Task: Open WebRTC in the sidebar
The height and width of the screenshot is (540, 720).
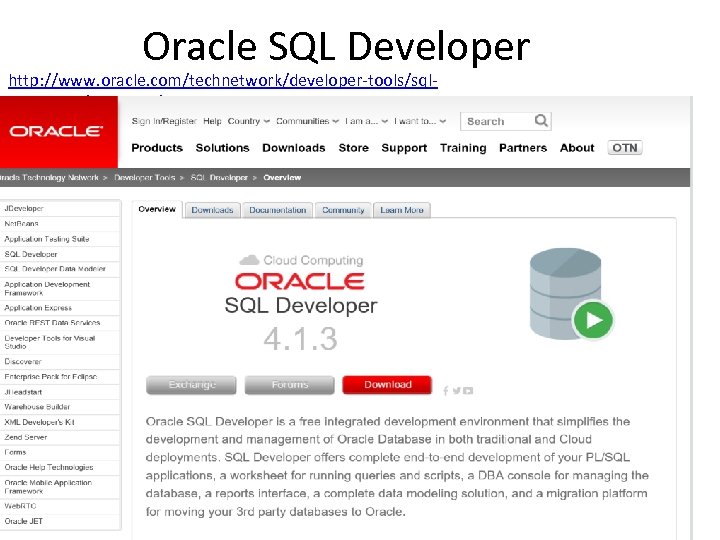Action: pos(60,506)
